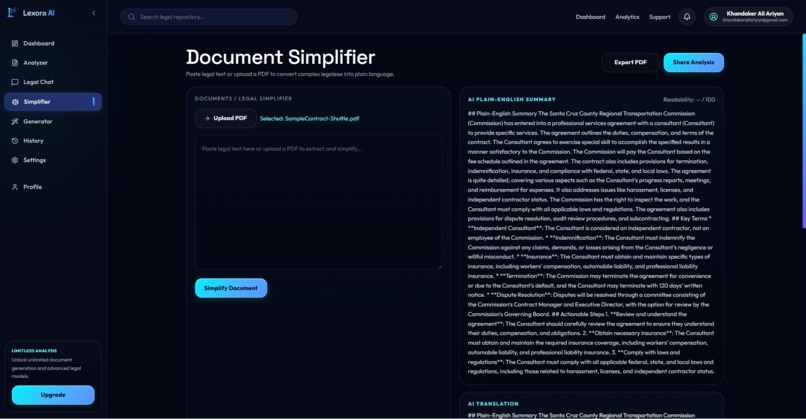Click the Profile person icon

pos(15,187)
